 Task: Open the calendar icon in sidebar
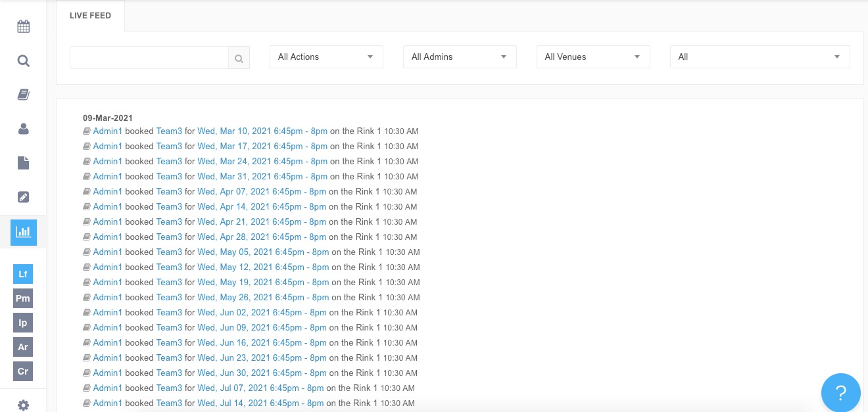24,27
